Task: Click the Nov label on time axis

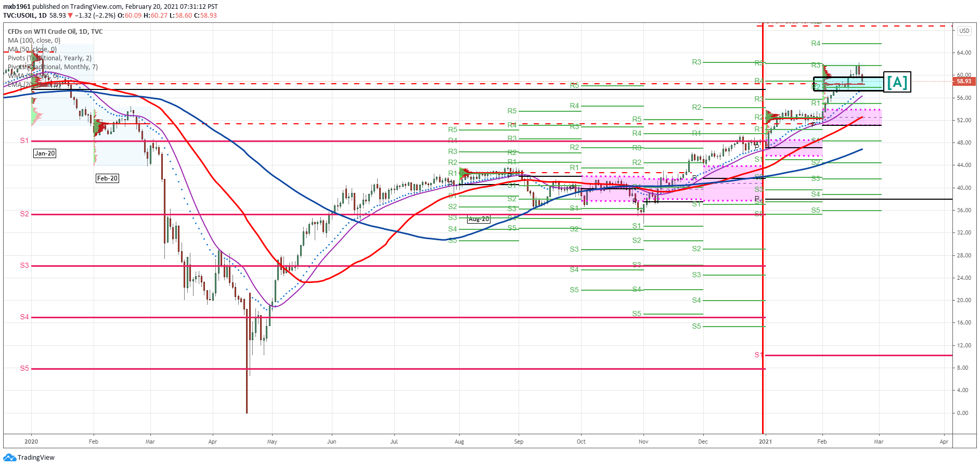Action: [643, 442]
